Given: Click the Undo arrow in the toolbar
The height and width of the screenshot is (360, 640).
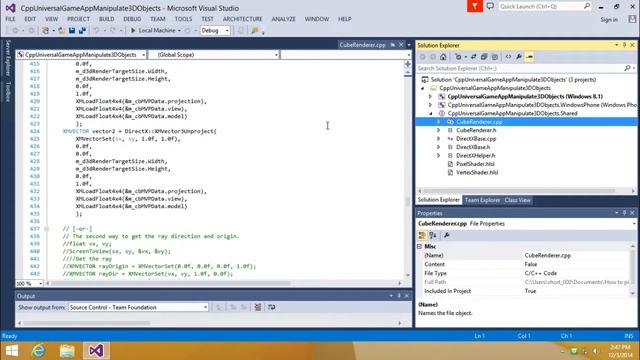Looking at the screenshot, I should (x=96, y=31).
